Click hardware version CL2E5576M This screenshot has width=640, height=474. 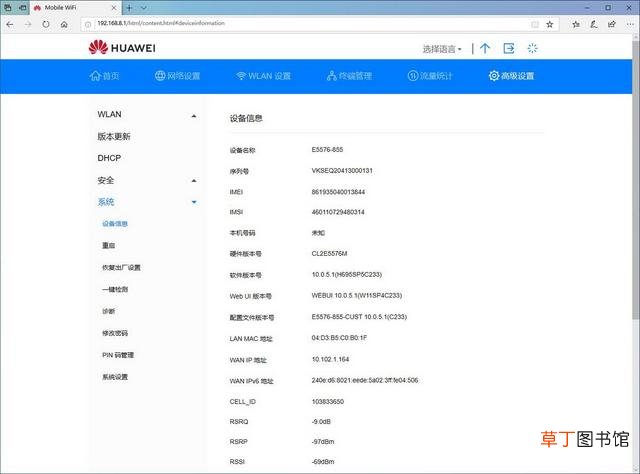coord(329,254)
